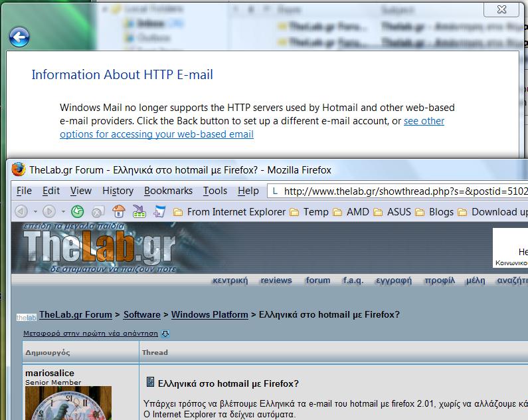Click the small thelab breadcrumb icon
This screenshot has height=420, width=528.
click(27, 317)
